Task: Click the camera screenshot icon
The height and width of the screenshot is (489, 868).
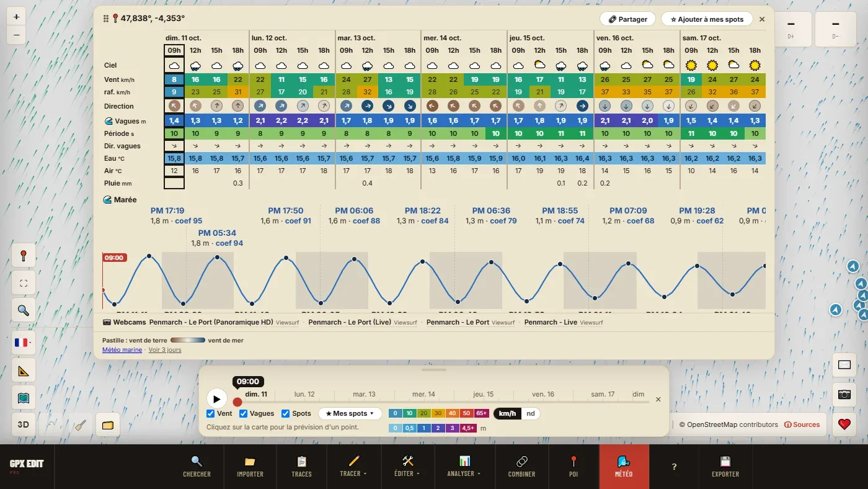Action: [x=844, y=394]
